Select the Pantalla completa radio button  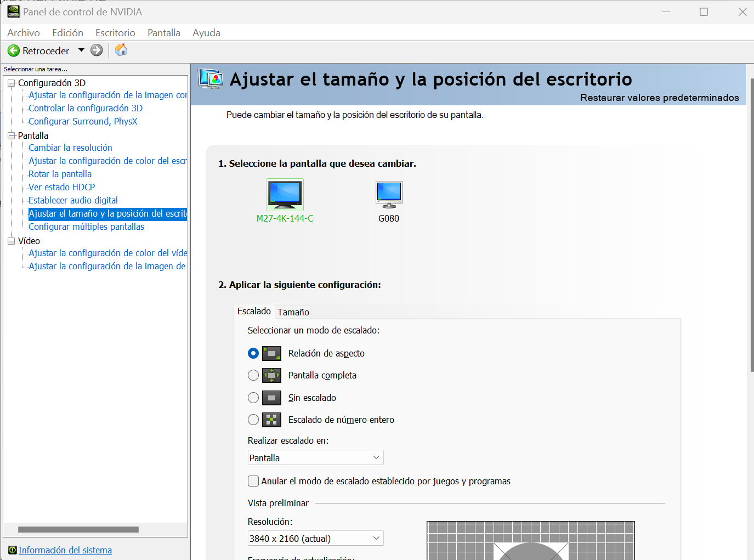pos(253,375)
